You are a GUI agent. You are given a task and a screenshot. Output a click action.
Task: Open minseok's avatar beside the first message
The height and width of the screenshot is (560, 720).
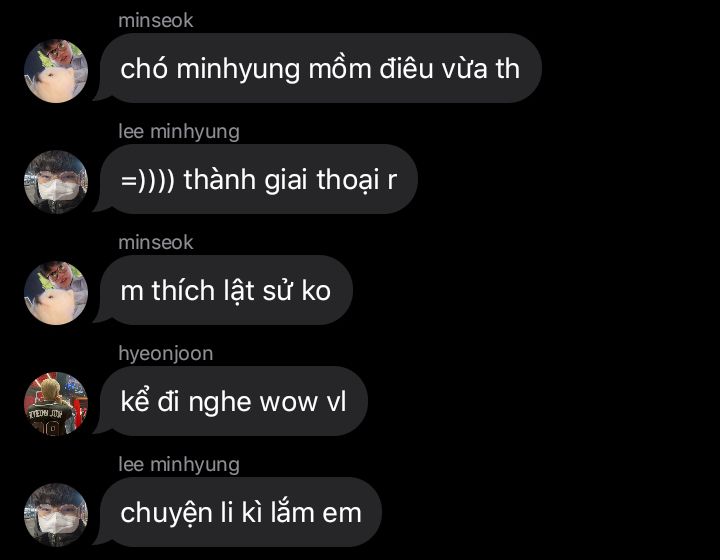click(x=56, y=71)
